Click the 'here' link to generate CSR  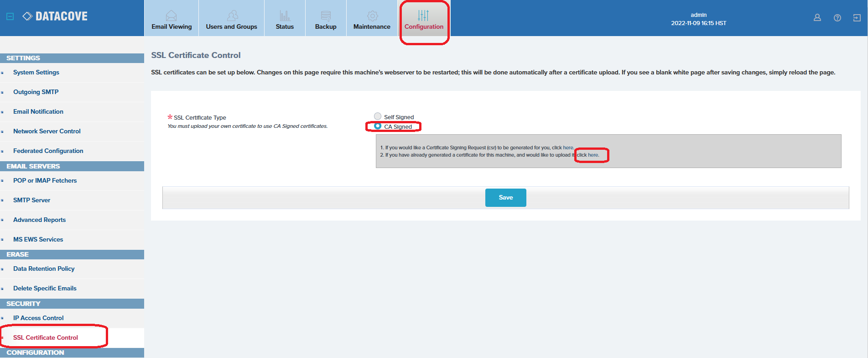click(568, 147)
